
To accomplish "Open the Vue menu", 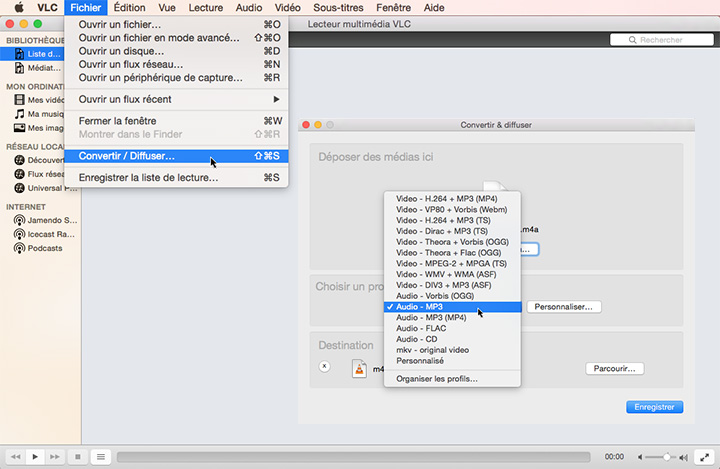I will (x=167, y=7).
